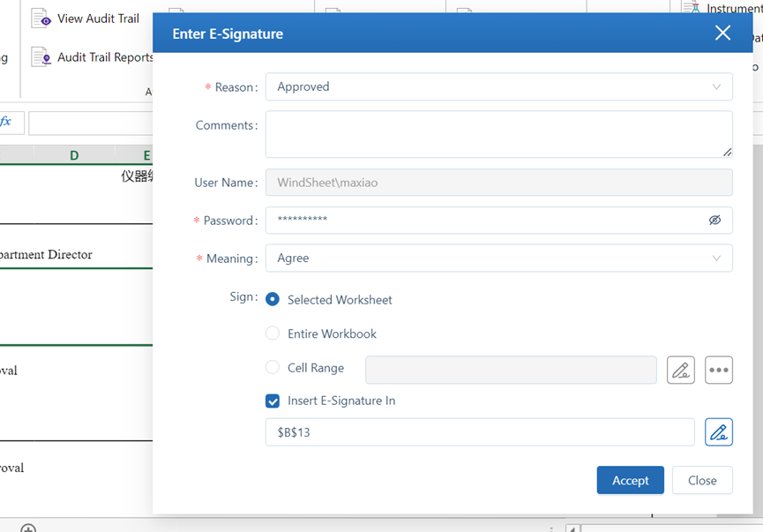
Task: Open Audit Trail Reports icon
Action: (41, 57)
